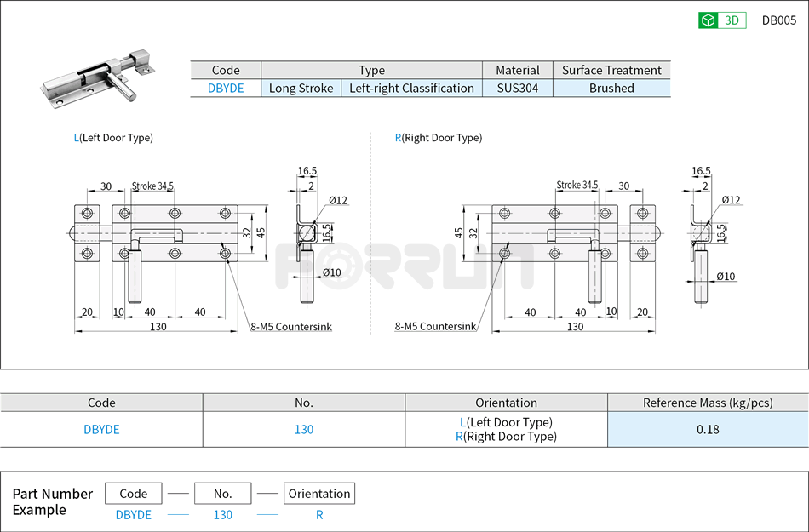Open the Orientation box in Part Number Example
The height and width of the screenshot is (532, 809).
click(x=319, y=493)
